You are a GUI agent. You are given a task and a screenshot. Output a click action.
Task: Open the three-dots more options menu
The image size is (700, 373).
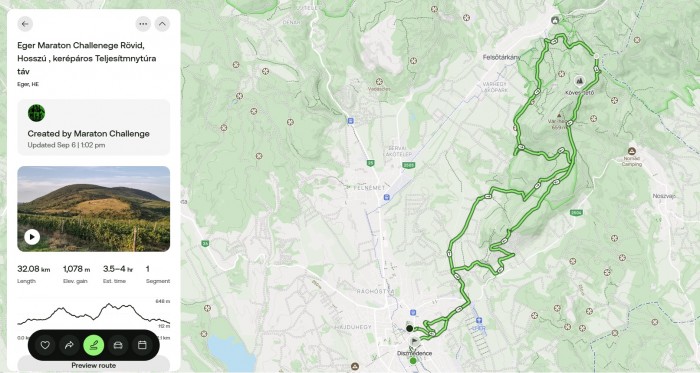point(143,24)
